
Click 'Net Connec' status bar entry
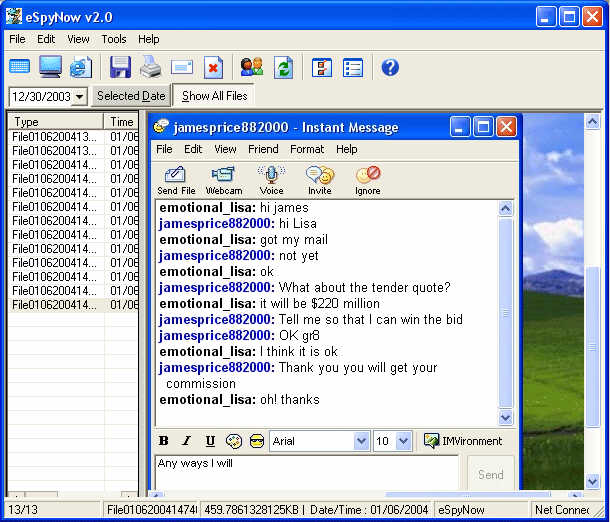click(562, 510)
